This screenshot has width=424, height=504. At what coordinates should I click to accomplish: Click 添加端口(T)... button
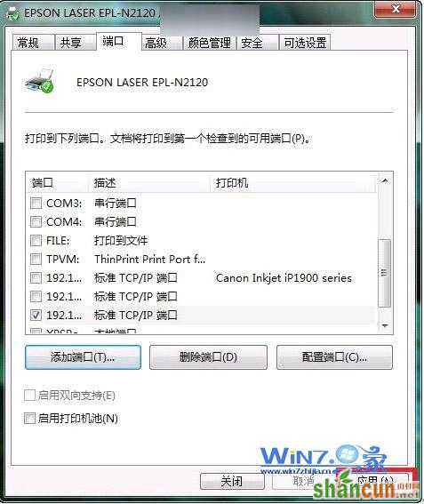pos(83,357)
